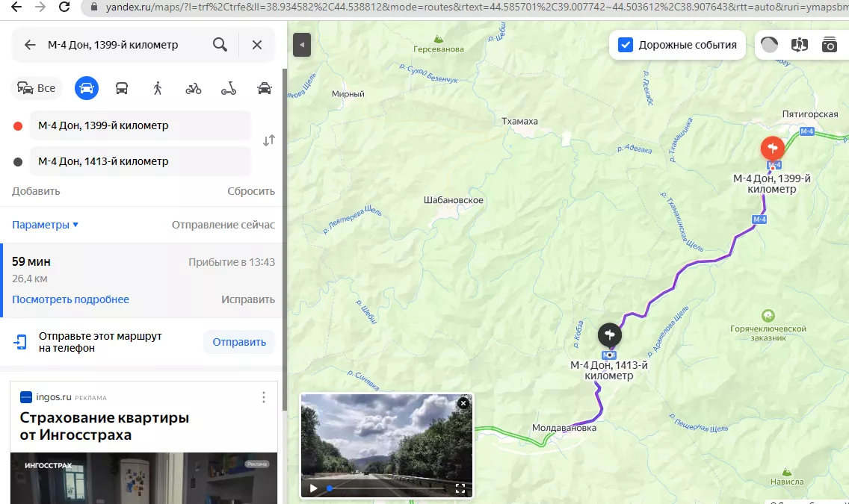Swap start and destination points
This screenshot has width=849, height=504.
tap(269, 140)
